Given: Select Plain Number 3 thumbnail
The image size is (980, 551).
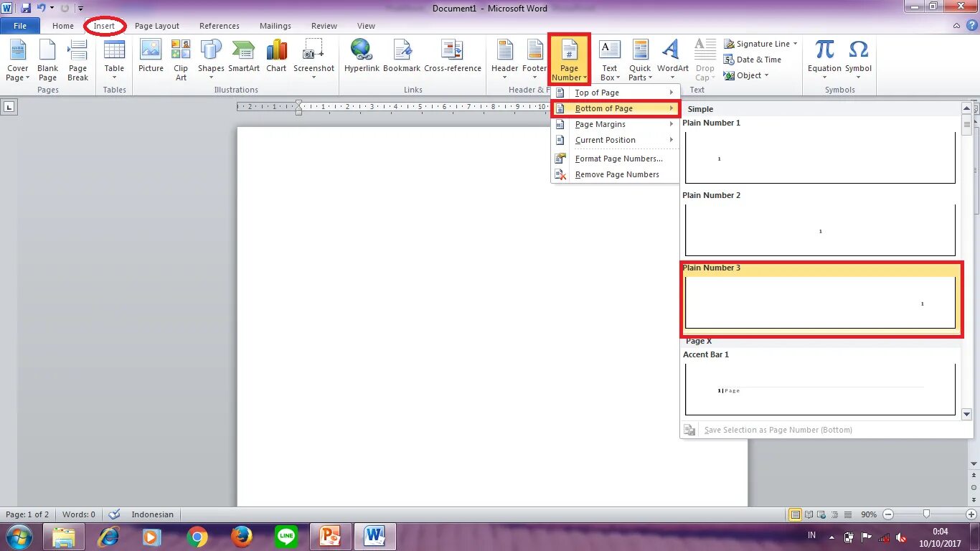Looking at the screenshot, I should [x=820, y=303].
